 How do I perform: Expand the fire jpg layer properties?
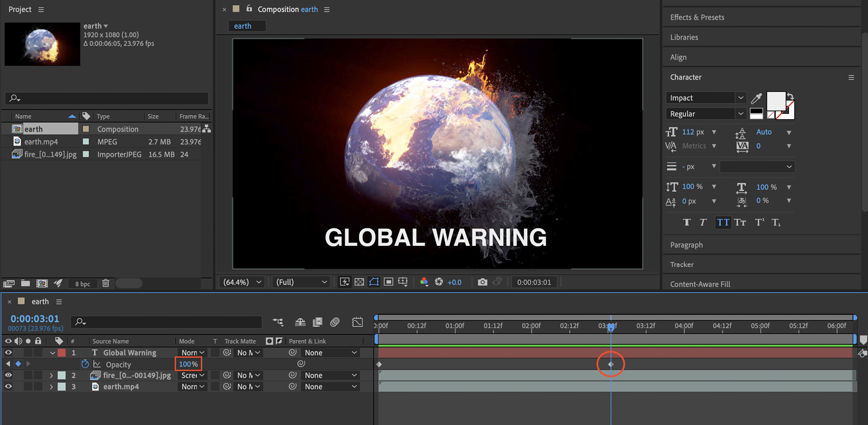[51, 375]
